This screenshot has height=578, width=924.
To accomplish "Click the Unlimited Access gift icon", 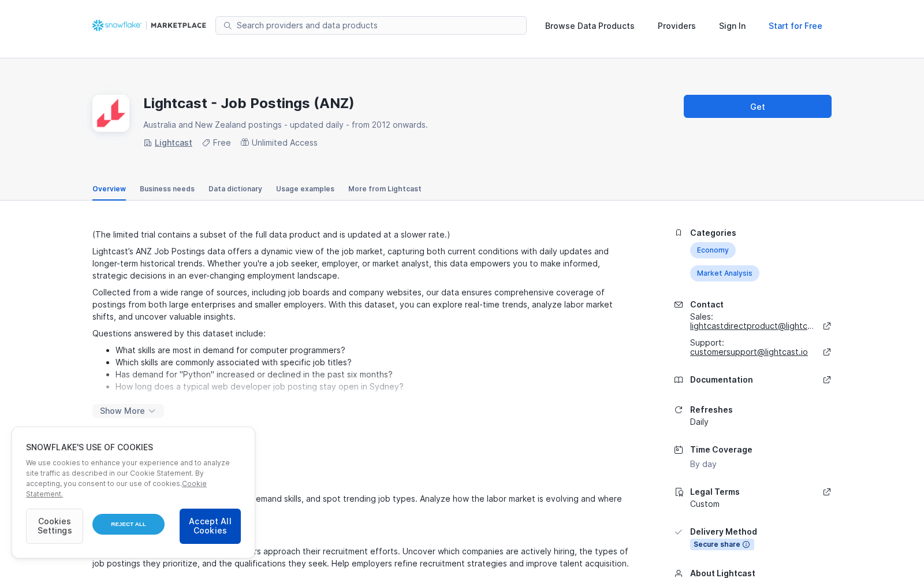I will tap(245, 142).
